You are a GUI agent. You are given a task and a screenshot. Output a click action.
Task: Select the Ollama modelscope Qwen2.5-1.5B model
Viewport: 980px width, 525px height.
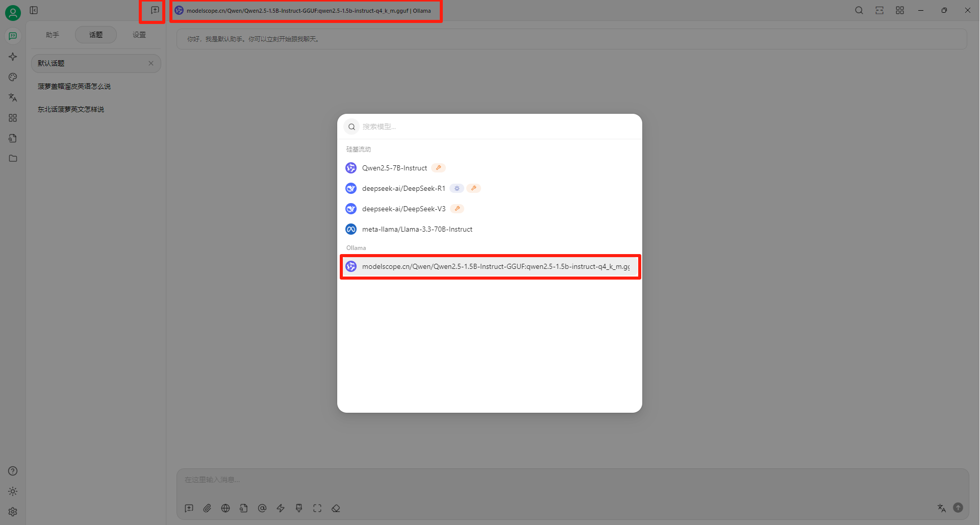(x=490, y=266)
